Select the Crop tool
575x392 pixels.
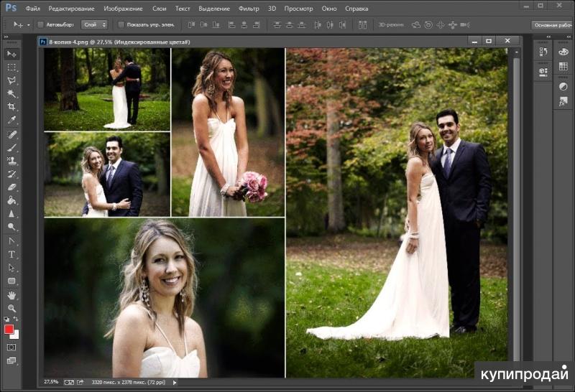11,106
